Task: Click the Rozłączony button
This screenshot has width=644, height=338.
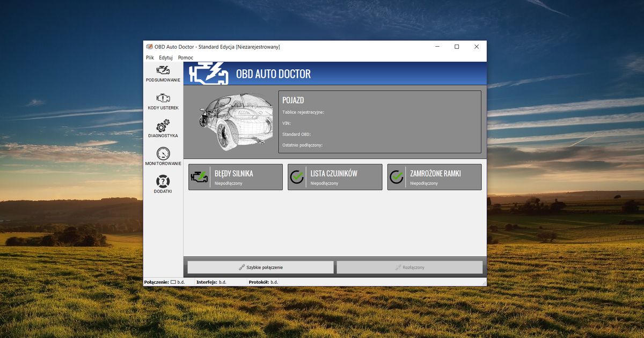Action: pyautogui.click(x=409, y=267)
